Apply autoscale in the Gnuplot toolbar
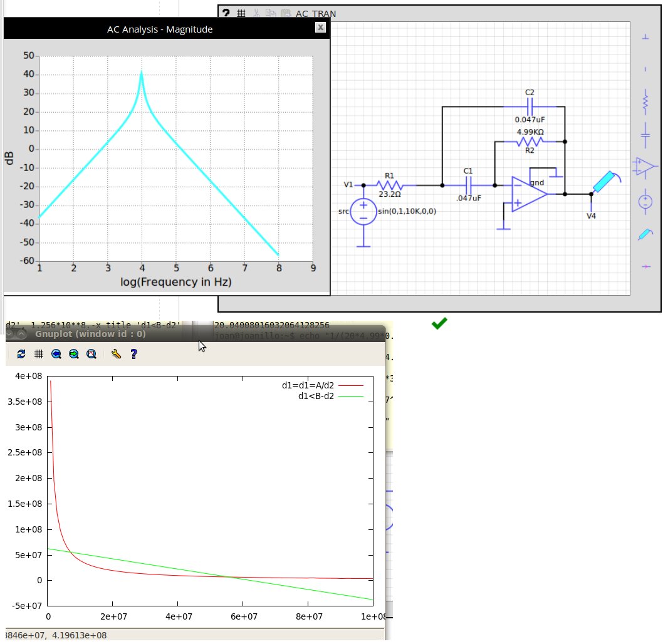 (91, 354)
